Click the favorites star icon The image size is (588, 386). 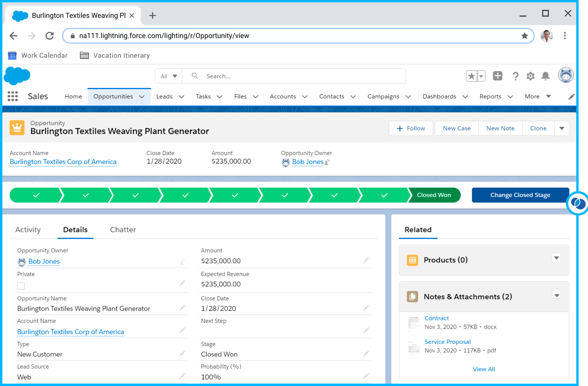471,76
